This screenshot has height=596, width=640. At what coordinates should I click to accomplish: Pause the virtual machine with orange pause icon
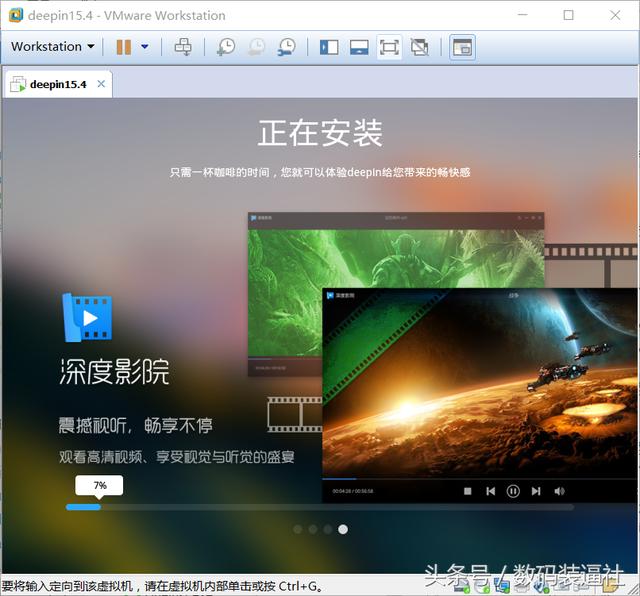coord(124,47)
